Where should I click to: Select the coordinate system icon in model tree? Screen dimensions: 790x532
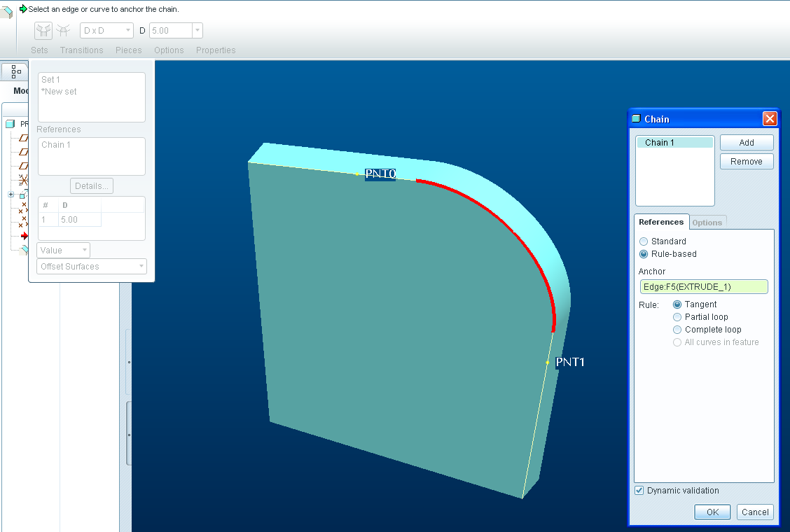[x=23, y=180]
